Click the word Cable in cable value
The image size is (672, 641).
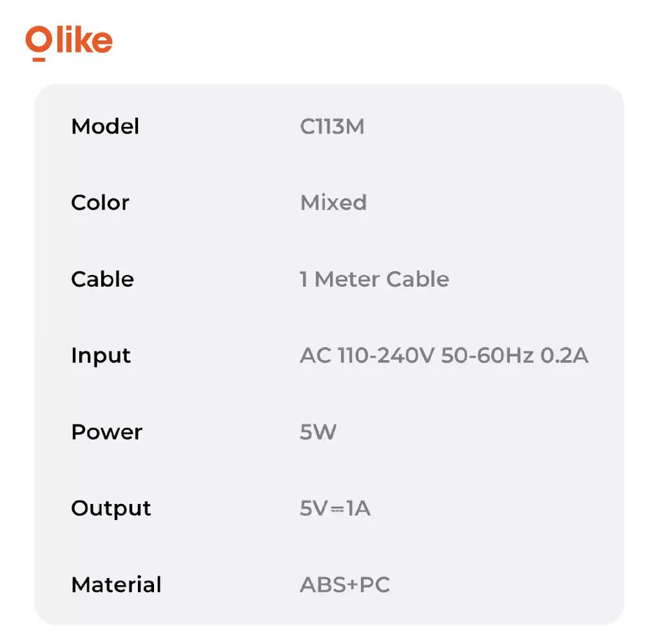[418, 279]
